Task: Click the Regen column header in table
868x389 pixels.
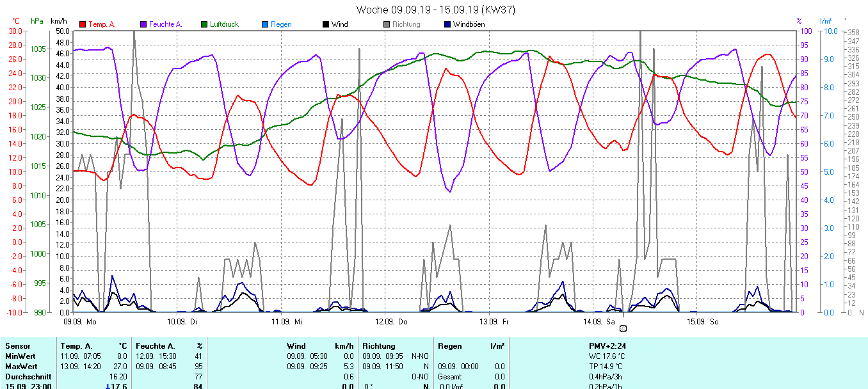Action: 451,346
